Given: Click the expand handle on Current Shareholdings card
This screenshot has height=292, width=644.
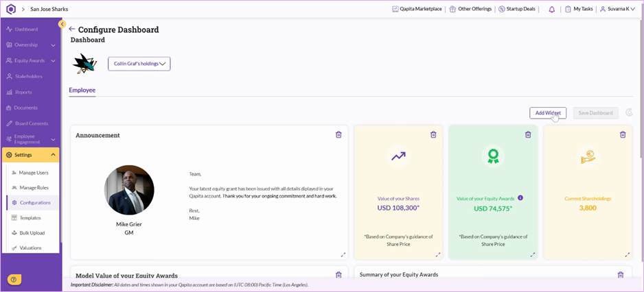Looking at the screenshot, I should coord(628,255).
